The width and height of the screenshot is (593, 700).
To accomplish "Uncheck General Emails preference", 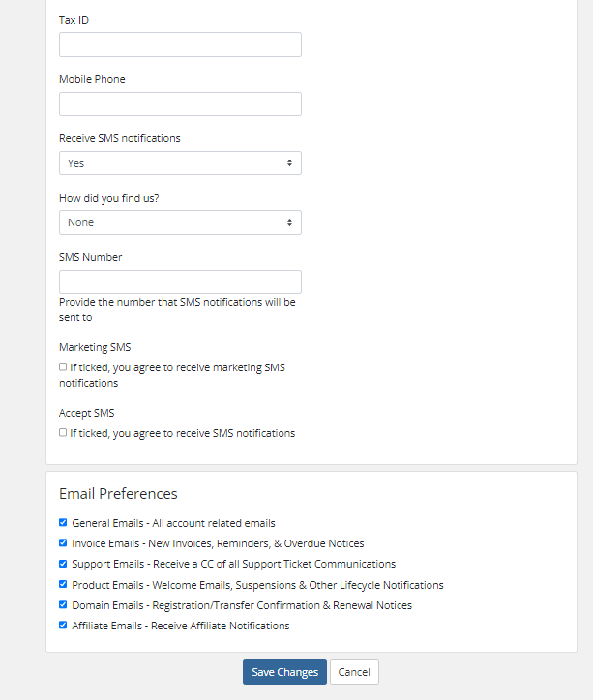I will (63, 522).
